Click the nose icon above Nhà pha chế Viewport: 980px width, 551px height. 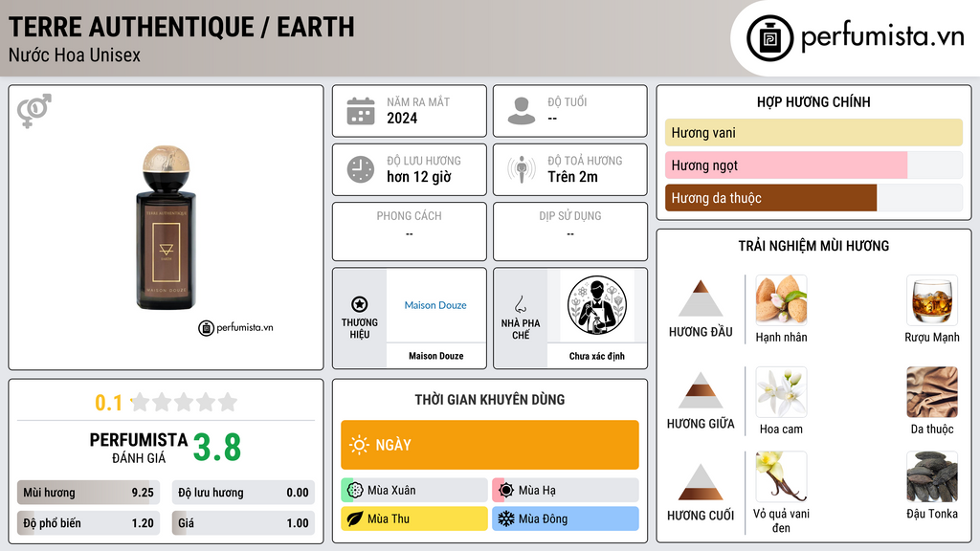pos(520,304)
